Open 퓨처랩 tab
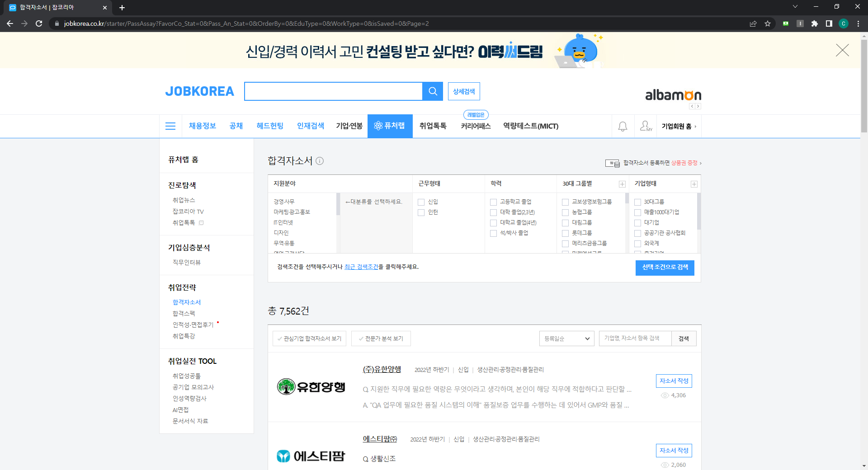This screenshot has width=868, height=470. pos(390,126)
